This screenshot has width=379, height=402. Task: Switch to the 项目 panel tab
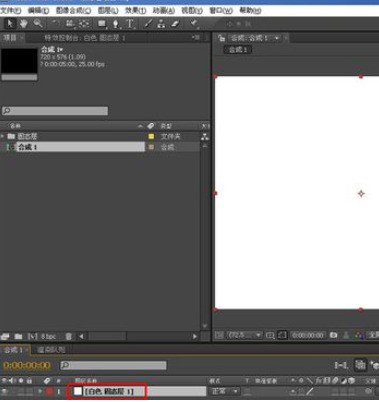(x=10, y=38)
